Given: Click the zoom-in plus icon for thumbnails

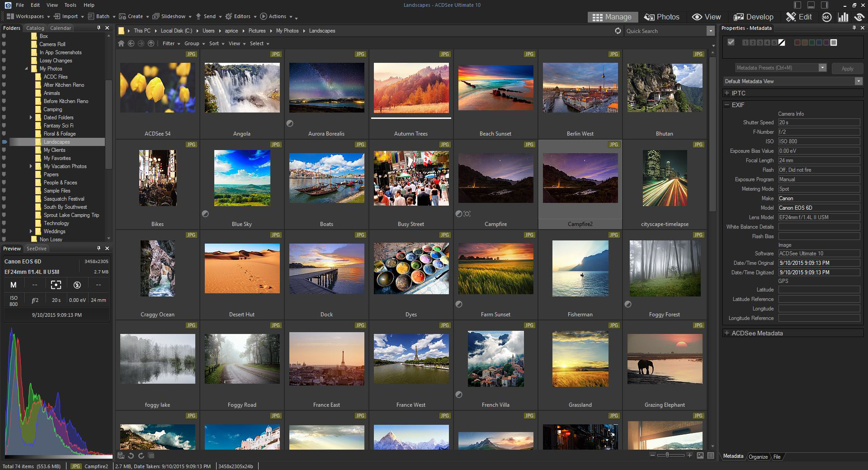Looking at the screenshot, I should [x=689, y=455].
